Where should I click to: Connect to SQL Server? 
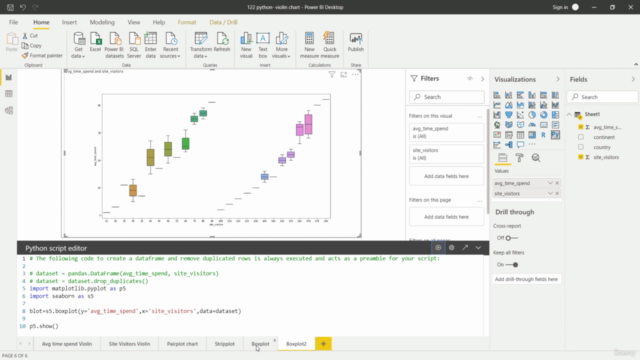134,45
